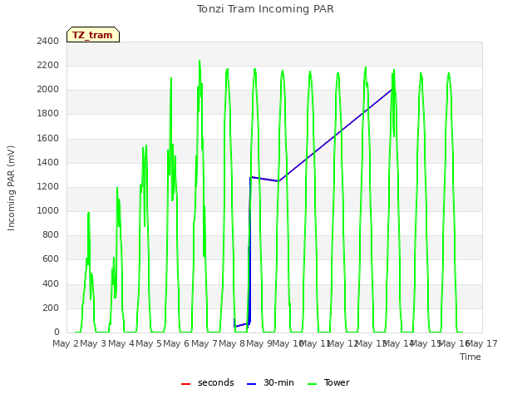Click the TZ_tram annotation label
The width and height of the screenshot is (532, 399).
(92, 35)
